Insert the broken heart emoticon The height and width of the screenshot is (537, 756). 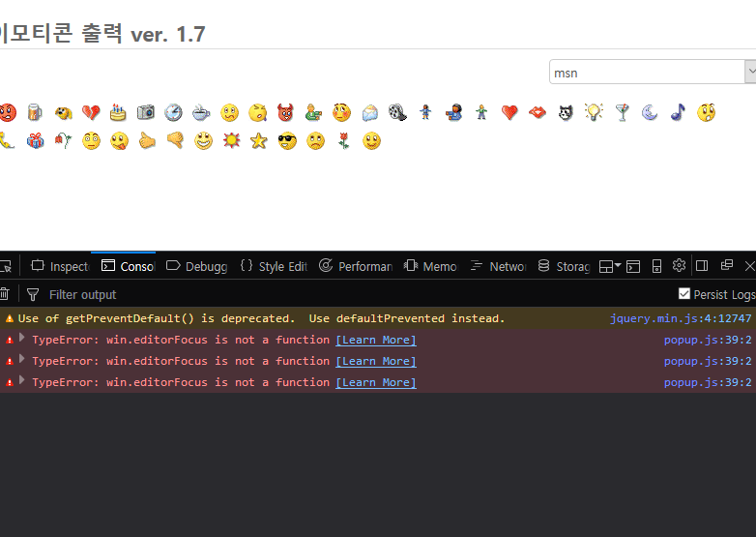[x=91, y=112]
